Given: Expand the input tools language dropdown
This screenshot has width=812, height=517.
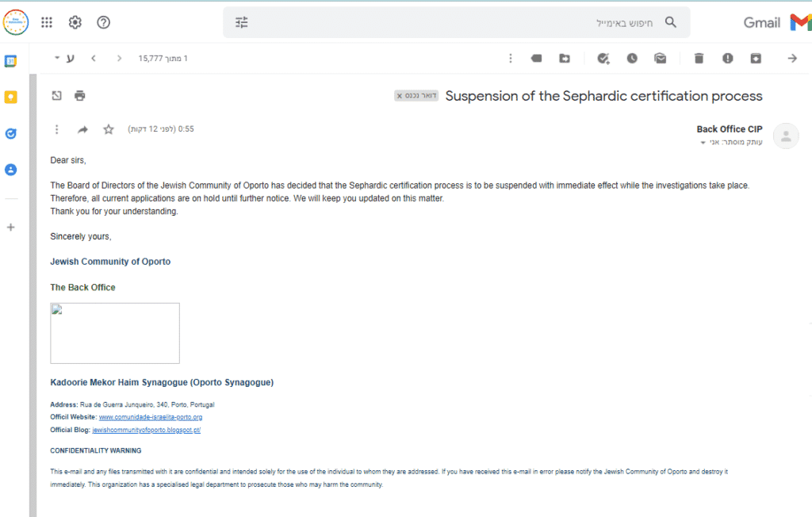Looking at the screenshot, I should coord(57,58).
